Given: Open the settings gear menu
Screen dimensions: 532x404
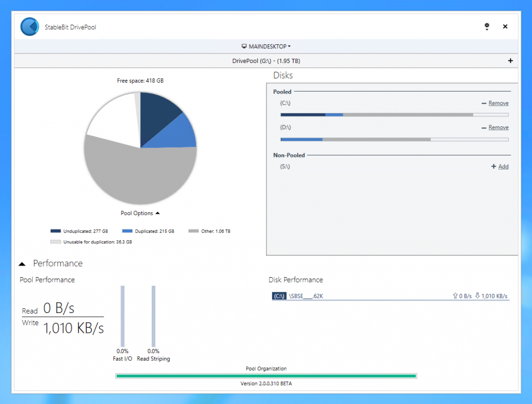Looking at the screenshot, I should coord(486,27).
